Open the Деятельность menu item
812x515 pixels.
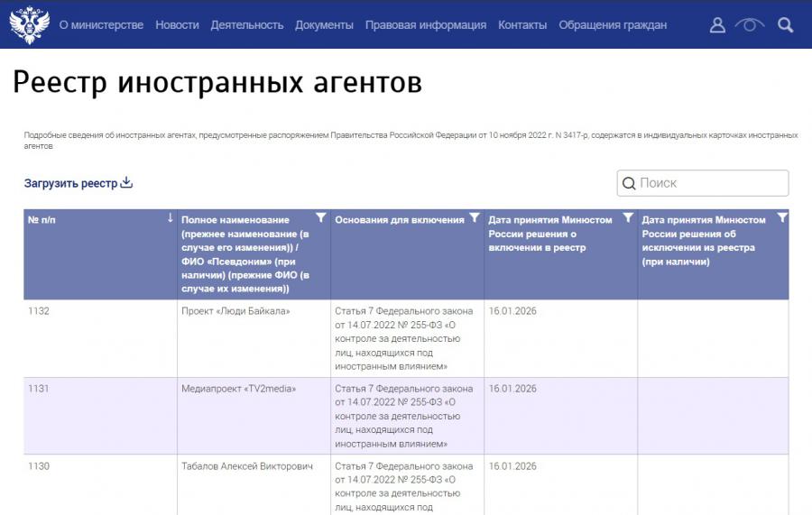(x=247, y=25)
